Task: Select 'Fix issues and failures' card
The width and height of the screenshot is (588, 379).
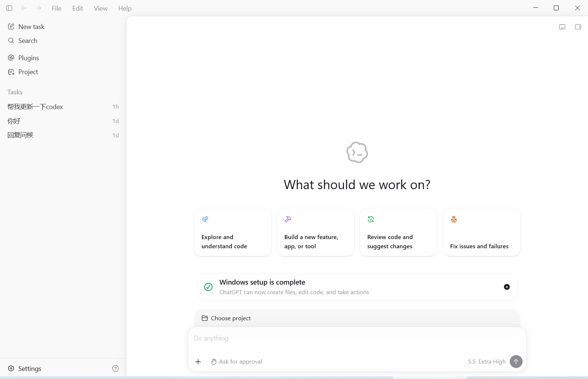Action: click(481, 232)
